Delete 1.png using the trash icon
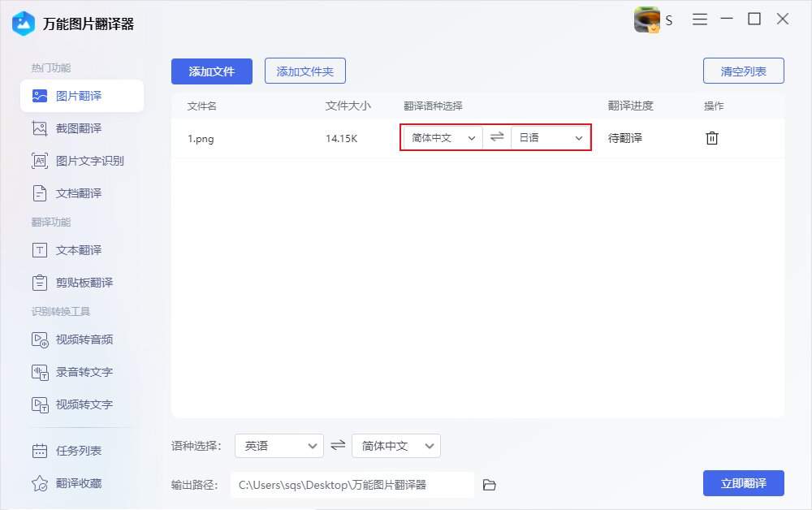Image resolution: width=812 pixels, height=510 pixels. click(712, 138)
